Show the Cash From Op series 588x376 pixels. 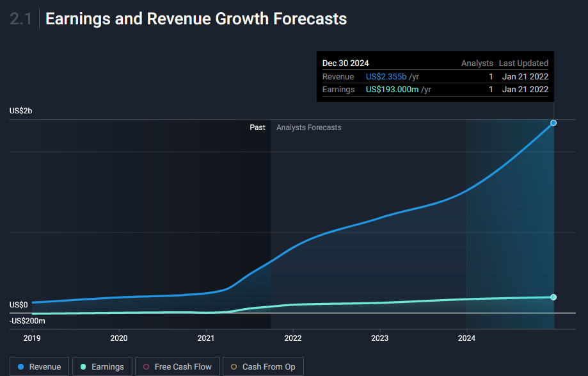[263, 366]
